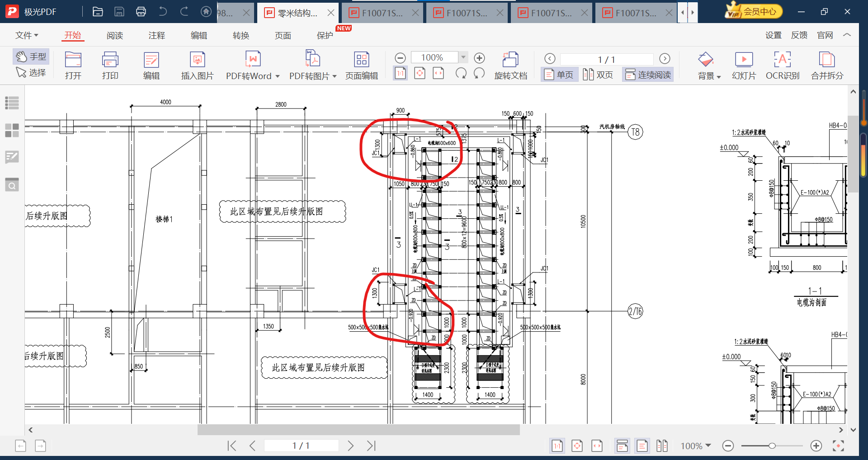Start Slideshow (幻灯片) mode

pos(744,66)
